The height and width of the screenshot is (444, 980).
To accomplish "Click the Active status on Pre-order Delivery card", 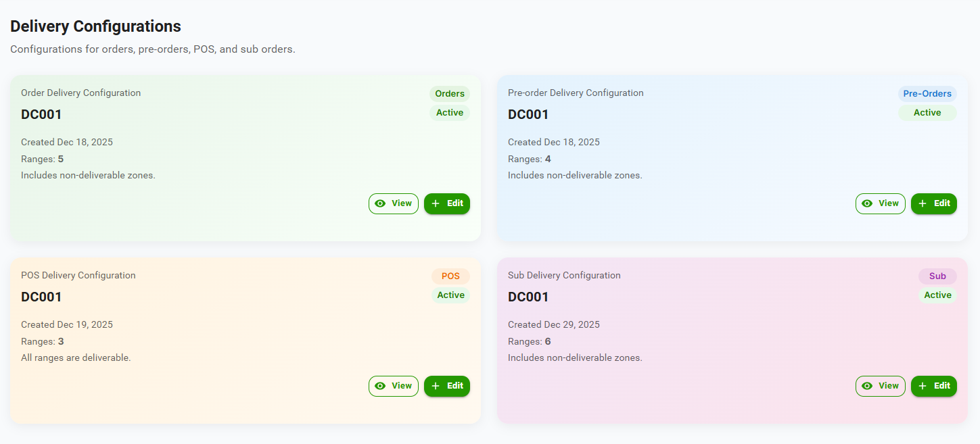I will pyautogui.click(x=927, y=113).
